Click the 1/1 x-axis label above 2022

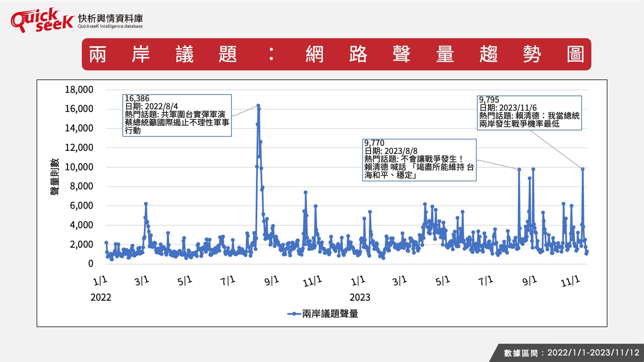pos(100,281)
